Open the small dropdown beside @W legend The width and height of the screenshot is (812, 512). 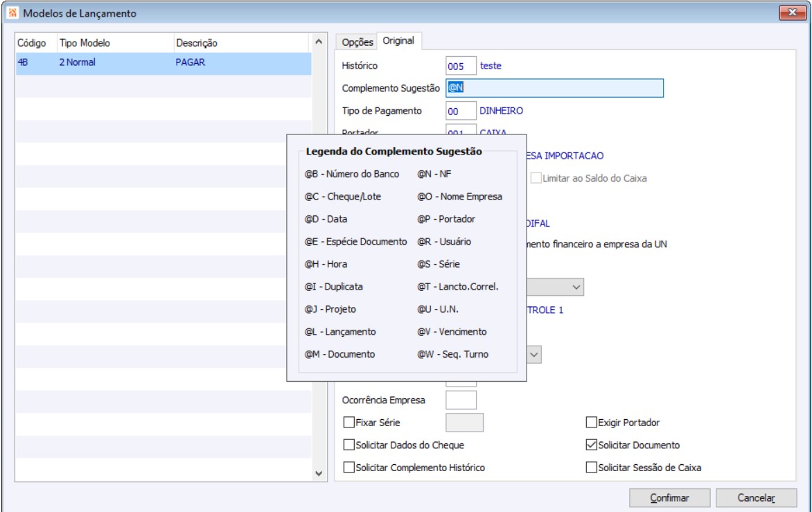(534, 355)
